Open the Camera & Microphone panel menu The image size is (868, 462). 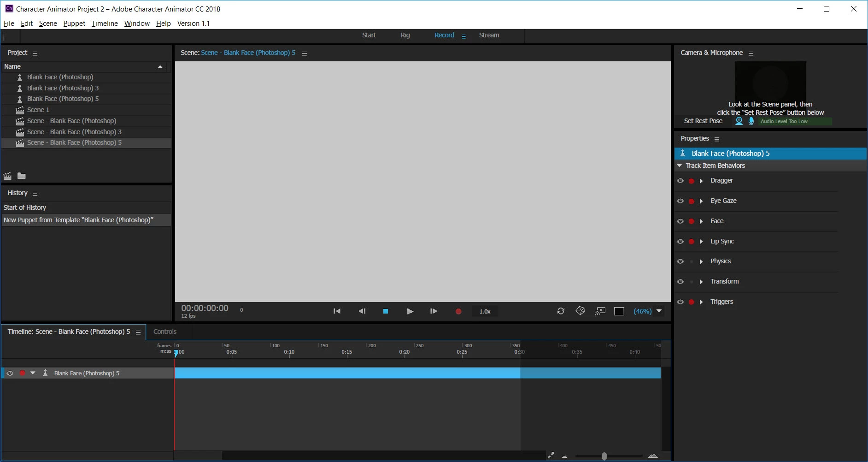click(751, 53)
